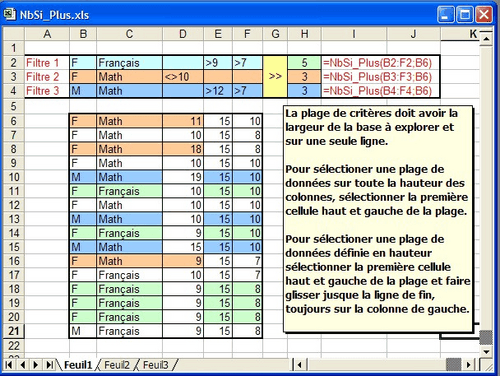The height and width of the screenshot is (376, 500).
Task: Click previous sheet navigation arrow
Action: (x=23, y=365)
